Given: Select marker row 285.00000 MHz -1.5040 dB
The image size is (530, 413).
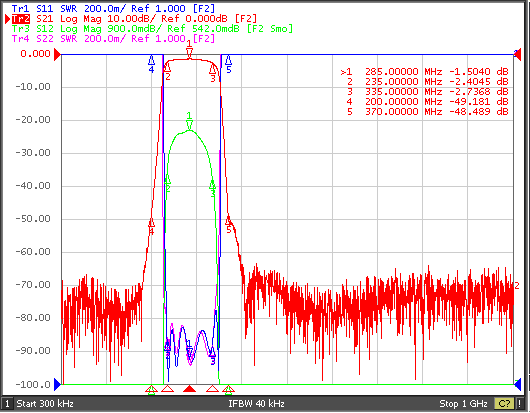Looking at the screenshot, I should [x=425, y=72].
